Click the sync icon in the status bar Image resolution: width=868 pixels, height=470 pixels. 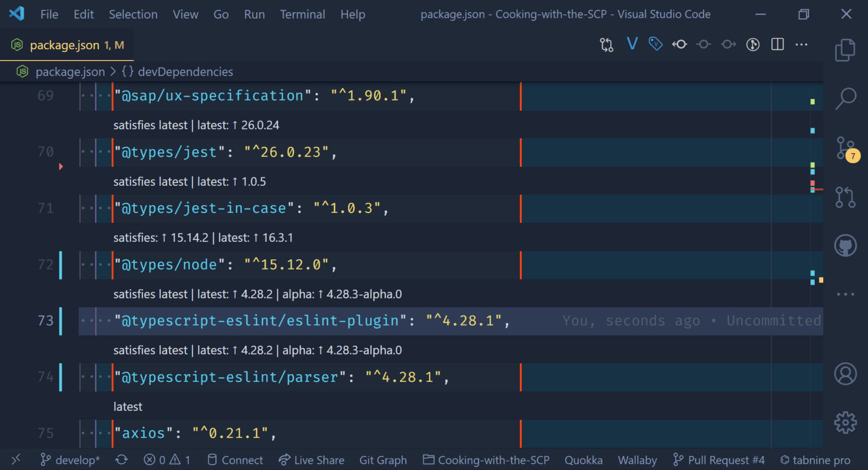coord(121,460)
